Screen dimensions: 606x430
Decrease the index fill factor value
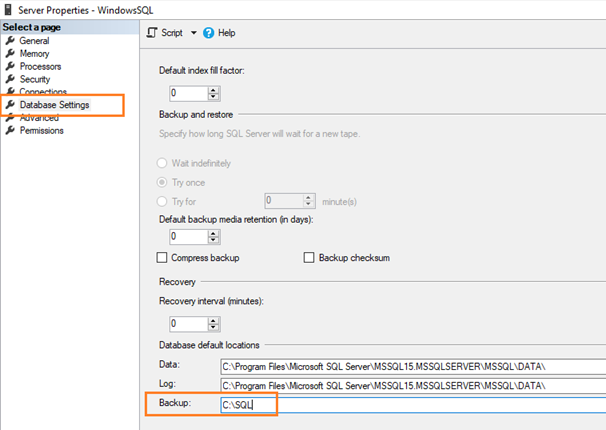pyautogui.click(x=213, y=97)
